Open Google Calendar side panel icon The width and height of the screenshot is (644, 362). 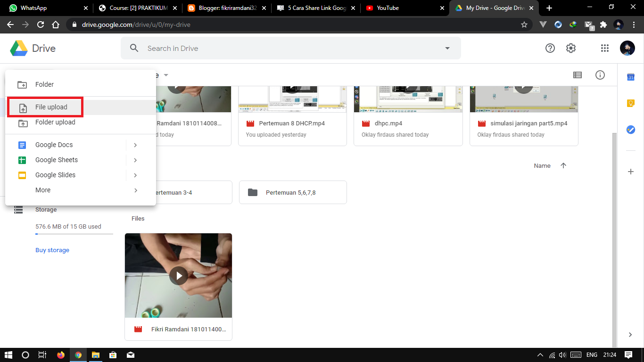click(631, 77)
